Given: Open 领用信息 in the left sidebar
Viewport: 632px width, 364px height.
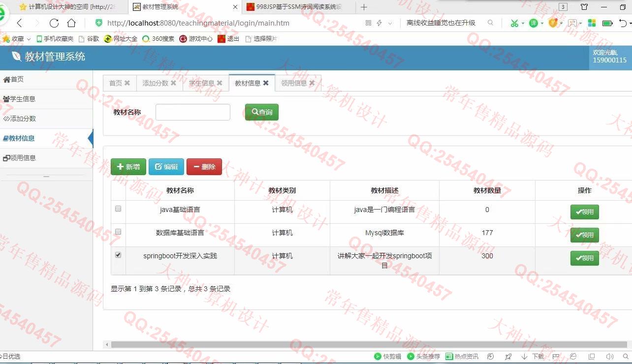Looking at the screenshot, I should [46, 158].
